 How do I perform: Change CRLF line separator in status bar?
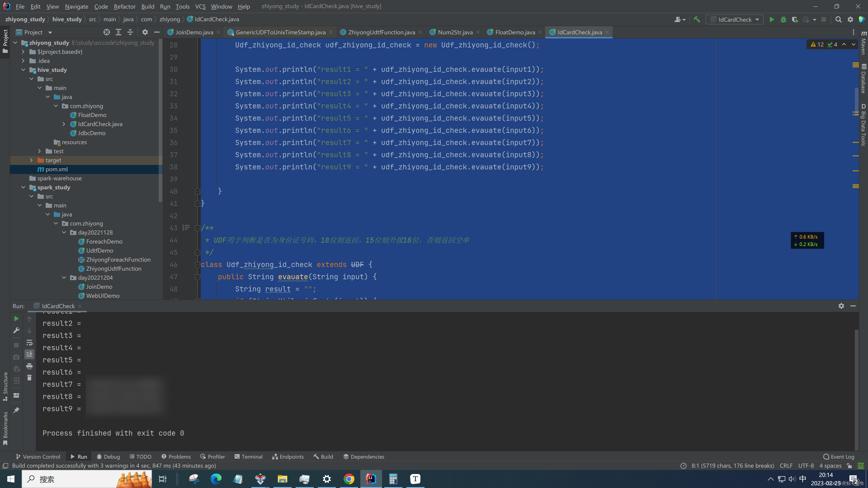[x=786, y=466]
